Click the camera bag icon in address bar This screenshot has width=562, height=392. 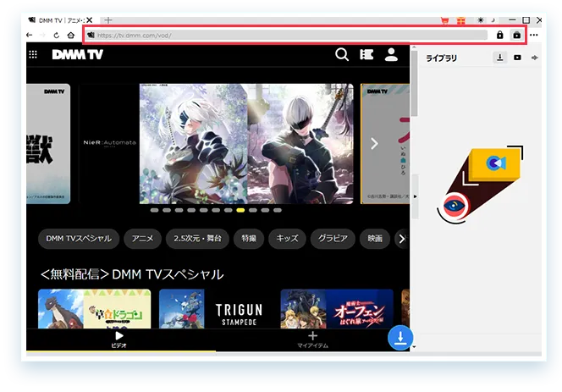pos(516,35)
